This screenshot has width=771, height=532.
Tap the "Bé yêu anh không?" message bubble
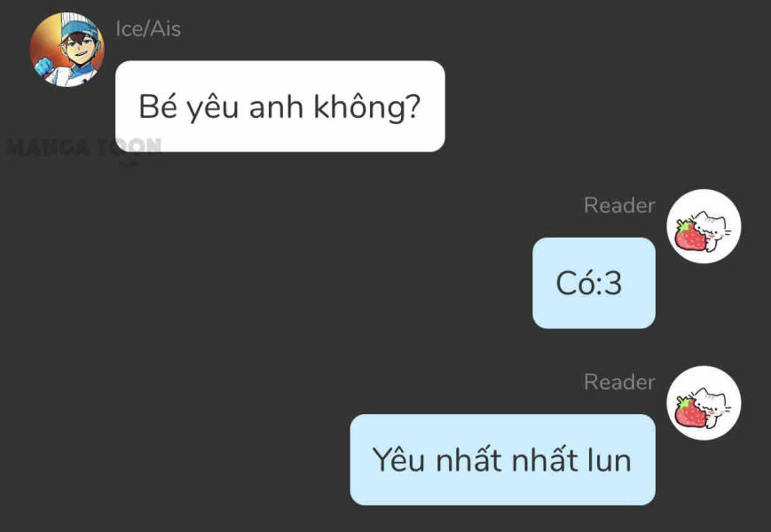(280, 106)
